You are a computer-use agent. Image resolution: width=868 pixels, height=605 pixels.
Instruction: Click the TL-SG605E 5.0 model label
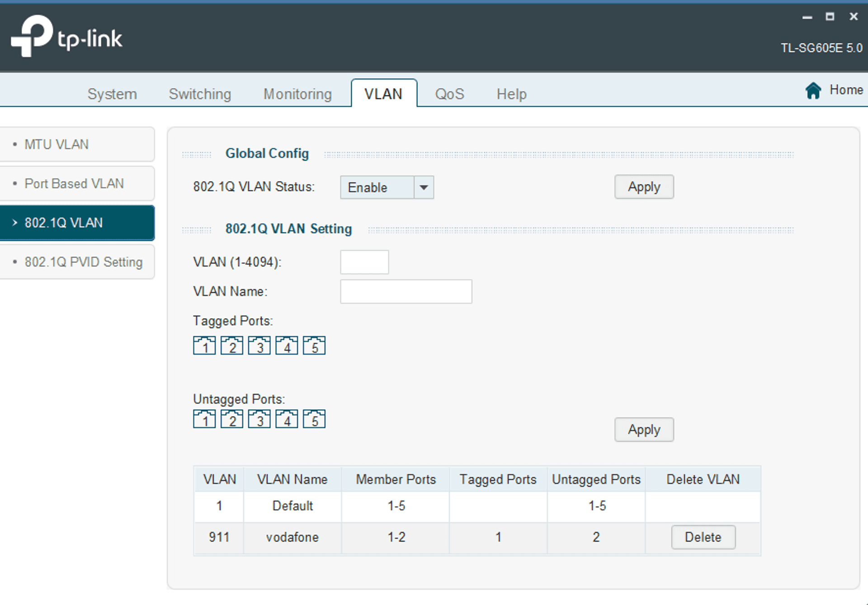[821, 48]
